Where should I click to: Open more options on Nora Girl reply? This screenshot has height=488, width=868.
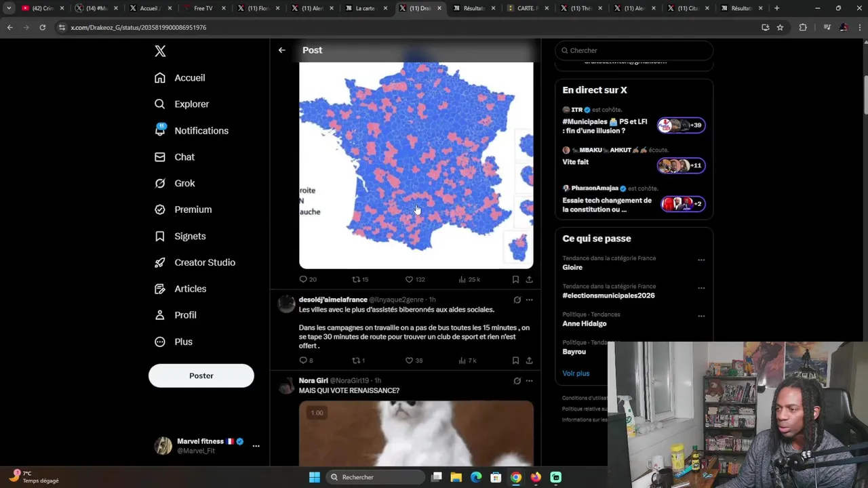(x=529, y=381)
